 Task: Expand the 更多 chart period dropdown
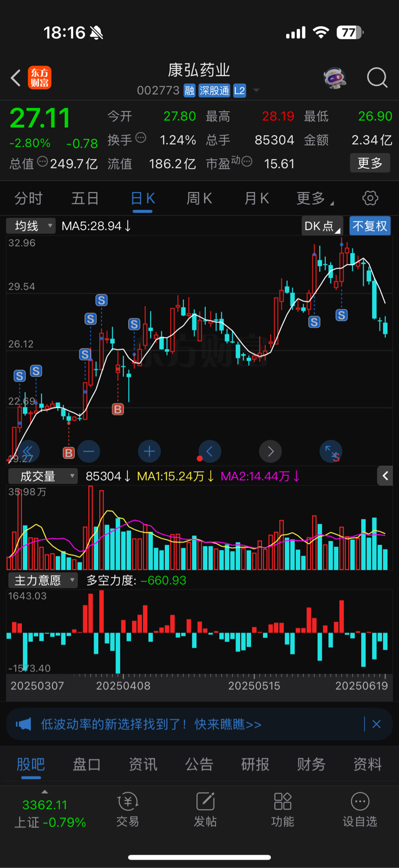(x=315, y=198)
